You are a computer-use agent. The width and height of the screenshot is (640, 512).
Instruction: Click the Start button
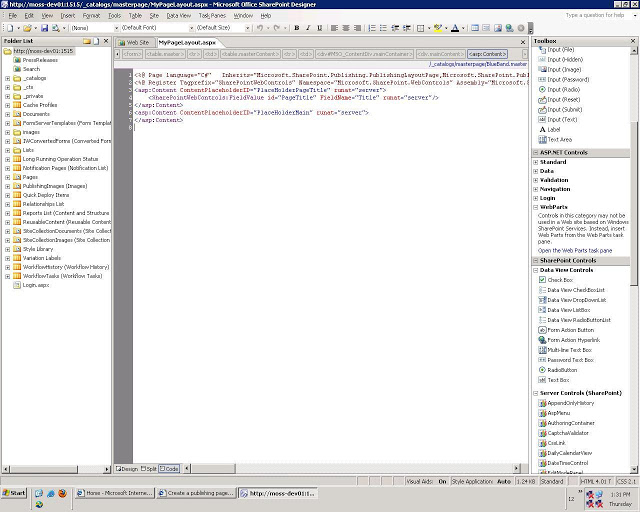[14, 493]
